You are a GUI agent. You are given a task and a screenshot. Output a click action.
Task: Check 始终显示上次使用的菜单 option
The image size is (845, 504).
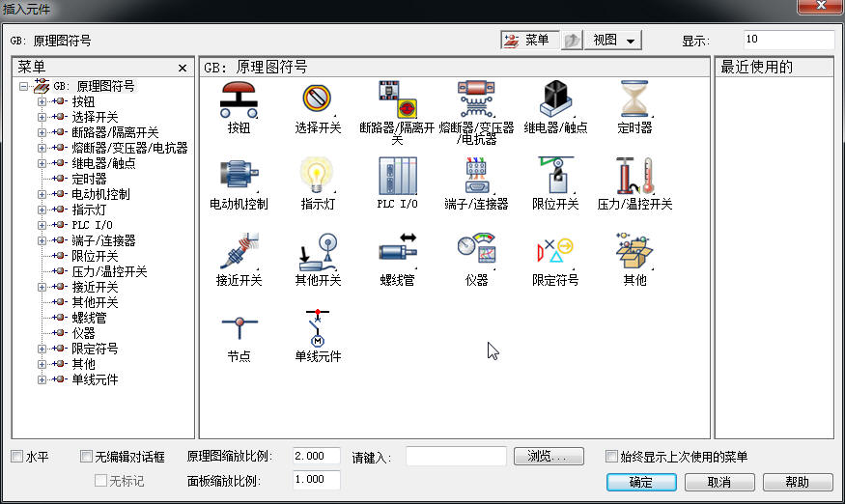pyautogui.click(x=611, y=457)
